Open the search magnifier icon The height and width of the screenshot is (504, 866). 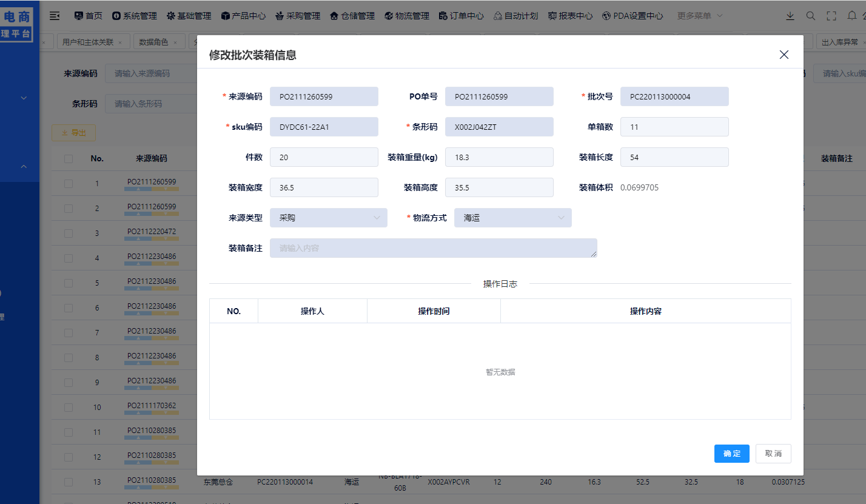[x=810, y=16]
